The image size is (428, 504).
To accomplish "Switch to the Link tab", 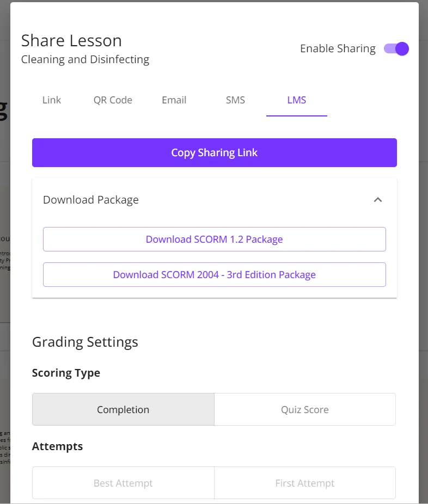I will pyautogui.click(x=52, y=100).
